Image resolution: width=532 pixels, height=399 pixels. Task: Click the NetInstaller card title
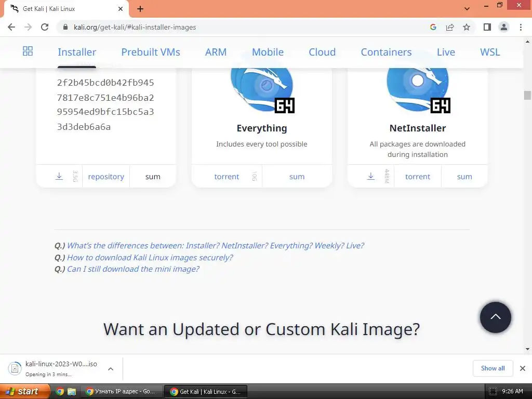pyautogui.click(x=418, y=128)
